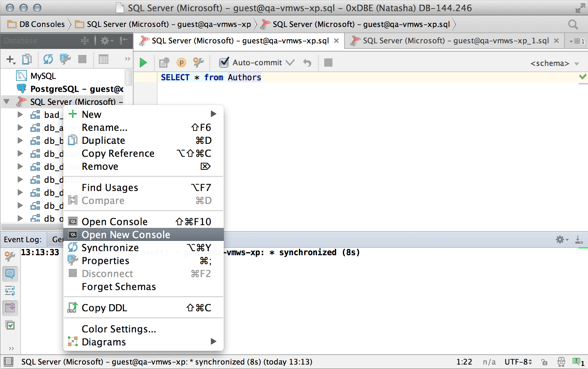Viewport: 588px width, 369px height.
Task: Click the query history icon in editor toolbar
Action: tap(164, 63)
